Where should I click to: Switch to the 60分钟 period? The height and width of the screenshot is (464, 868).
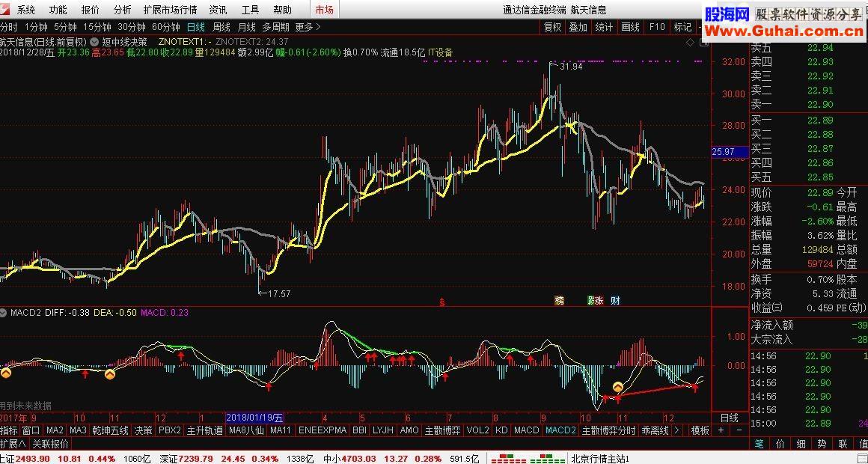pos(166,27)
